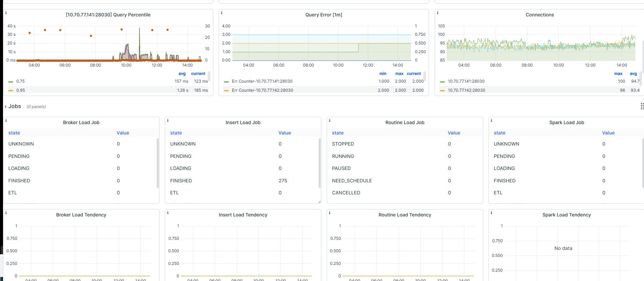Sort Query Percentile legend by avg
Viewport: 644px width, 281px height.
(182, 74)
